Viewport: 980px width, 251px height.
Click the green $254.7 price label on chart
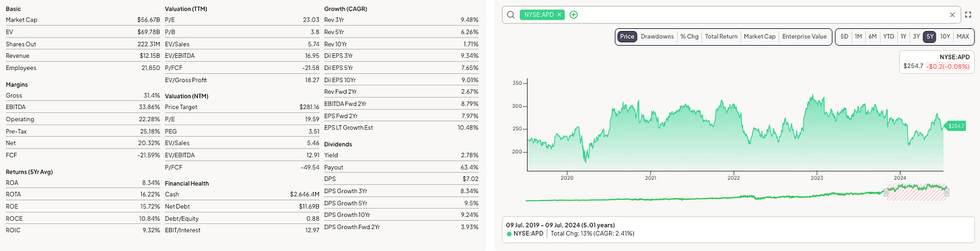tap(956, 126)
